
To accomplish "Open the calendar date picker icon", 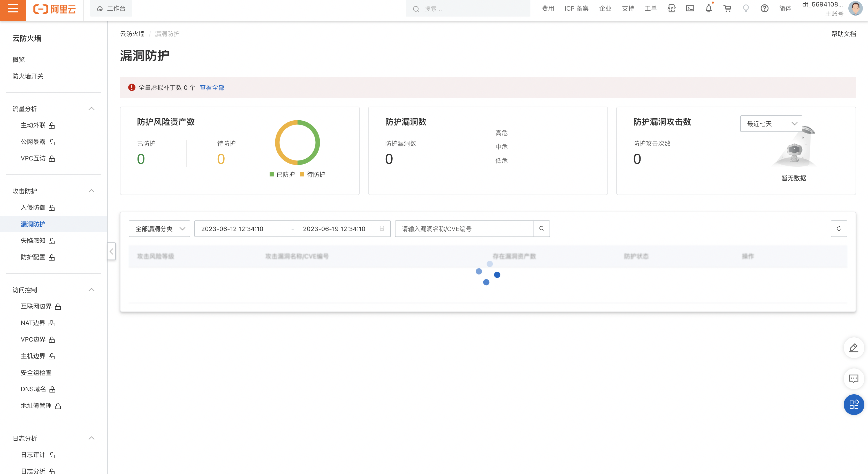I will point(382,229).
